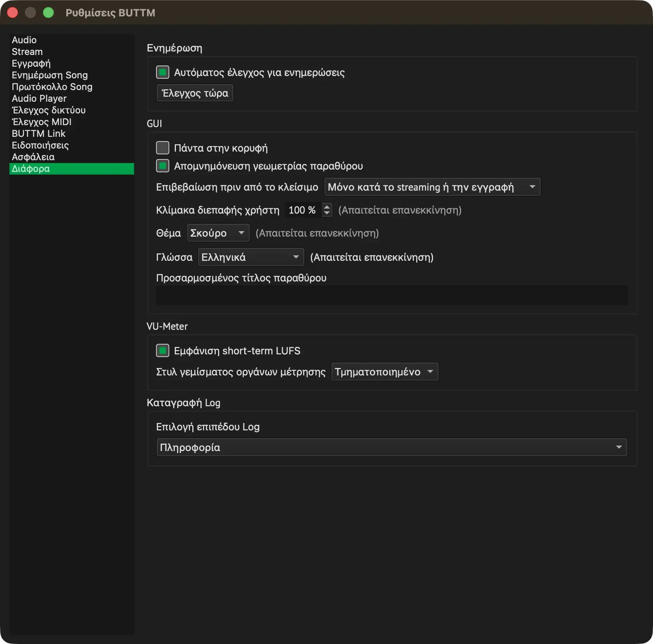This screenshot has height=644, width=653.
Task: Open Ειδοποιήσεις settings page
Action: point(72,145)
